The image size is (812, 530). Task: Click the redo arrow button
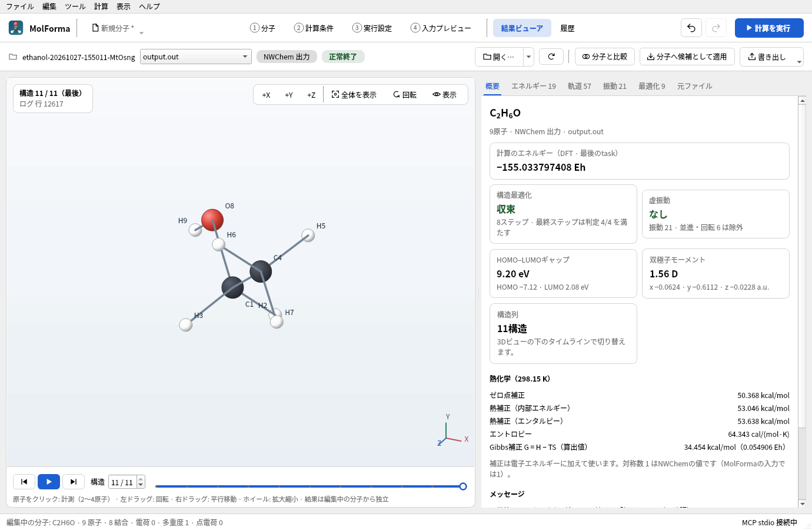tap(716, 28)
